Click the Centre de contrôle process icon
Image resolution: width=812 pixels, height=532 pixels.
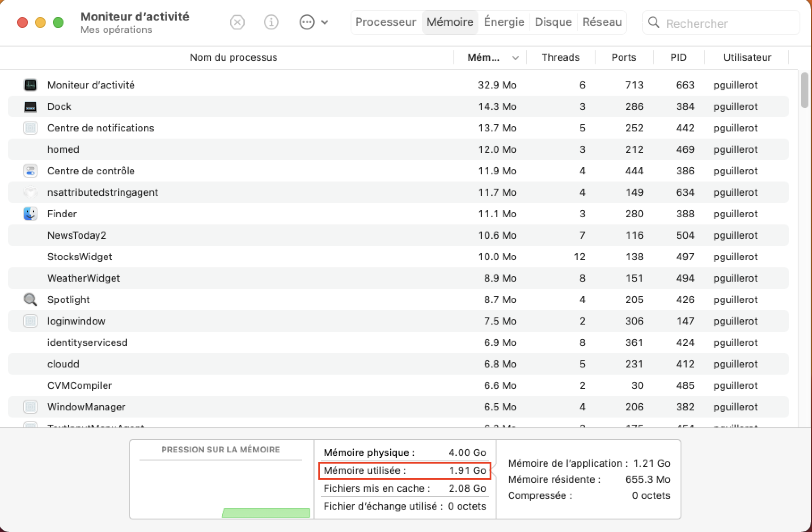click(x=30, y=171)
